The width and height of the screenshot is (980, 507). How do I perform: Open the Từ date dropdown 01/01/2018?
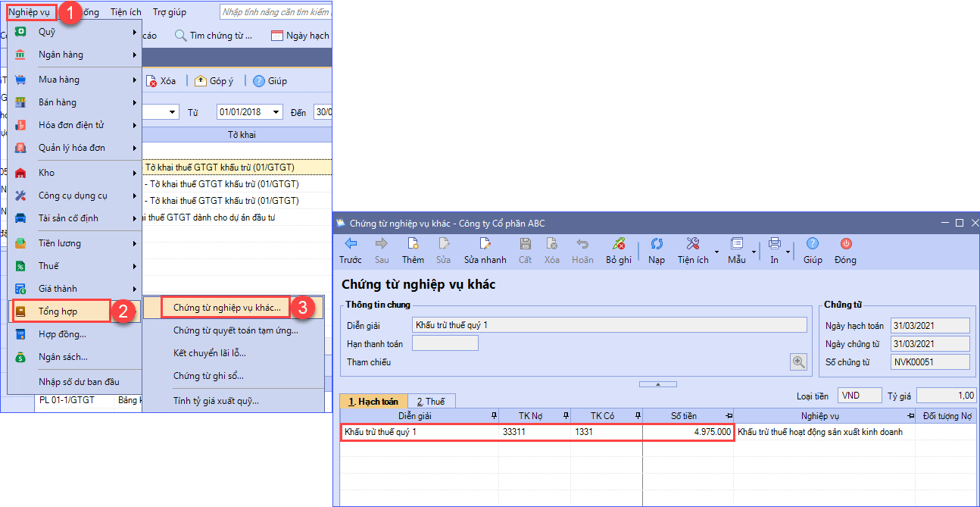276,112
